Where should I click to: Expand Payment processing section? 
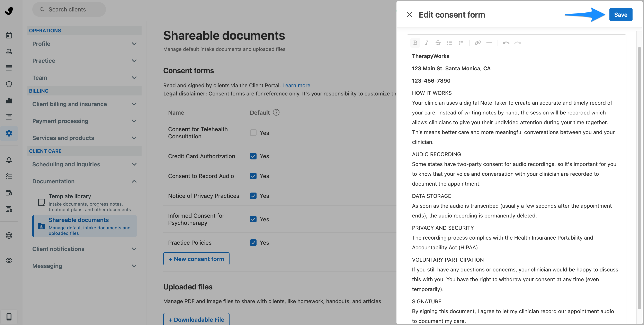84,121
